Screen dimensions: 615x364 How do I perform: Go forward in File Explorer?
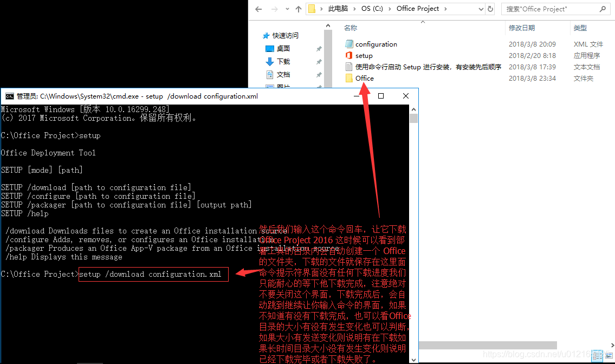click(x=275, y=9)
